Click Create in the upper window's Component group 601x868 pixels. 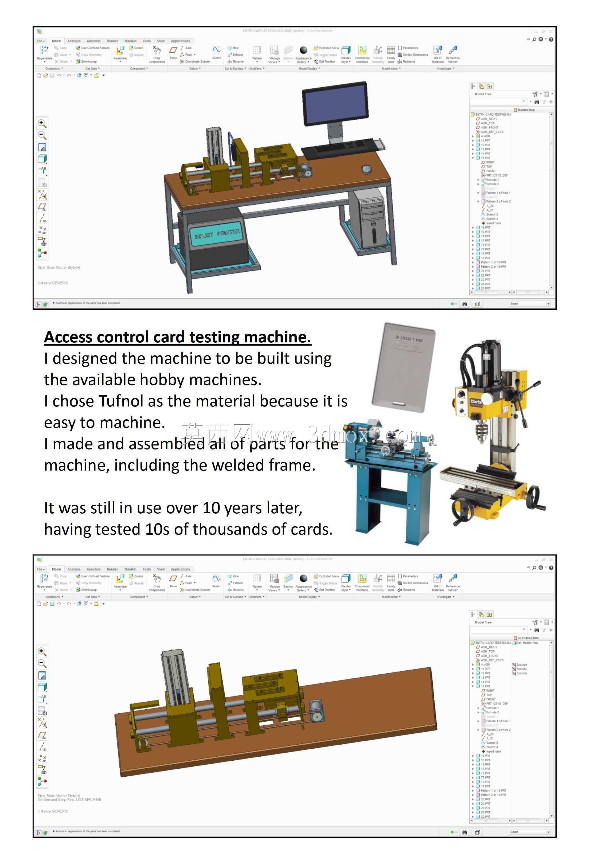(136, 48)
